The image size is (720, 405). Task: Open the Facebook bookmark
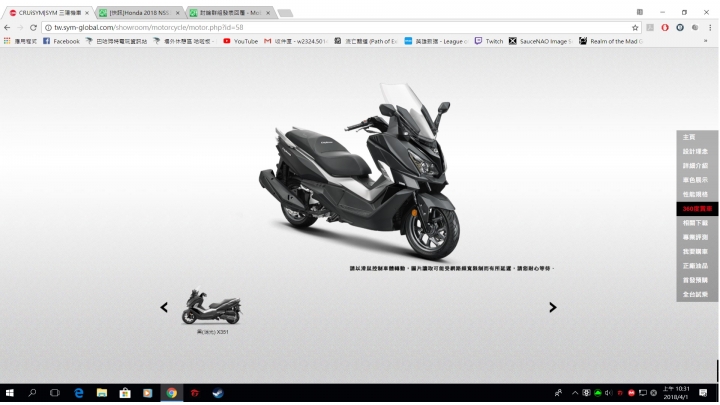coord(61,41)
